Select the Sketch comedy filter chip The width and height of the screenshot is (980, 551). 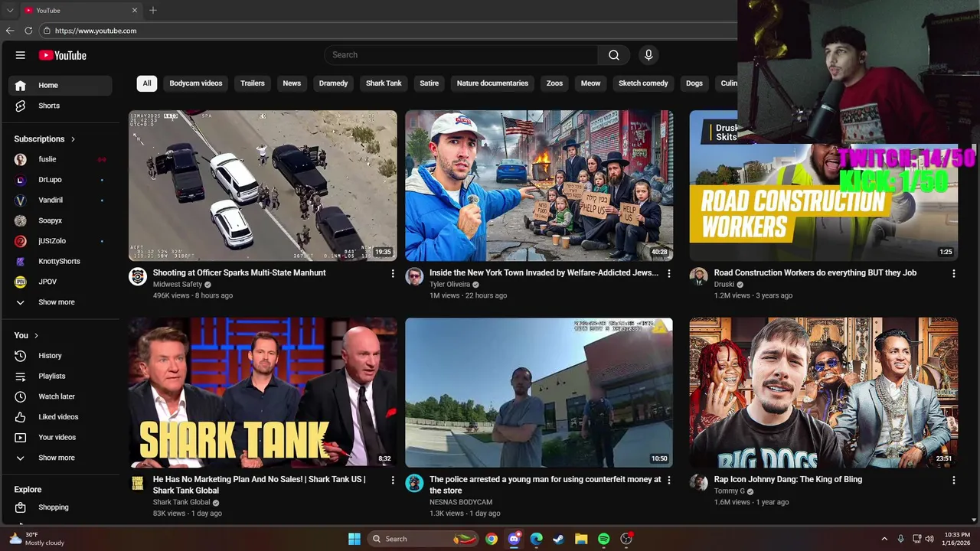(643, 83)
